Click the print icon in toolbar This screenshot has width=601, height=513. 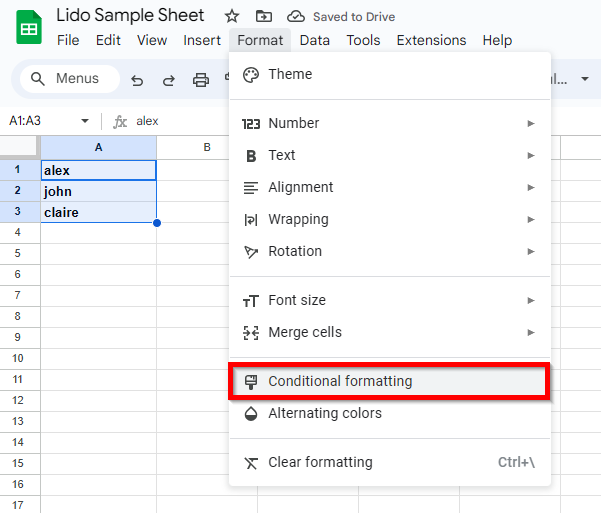tap(200, 80)
